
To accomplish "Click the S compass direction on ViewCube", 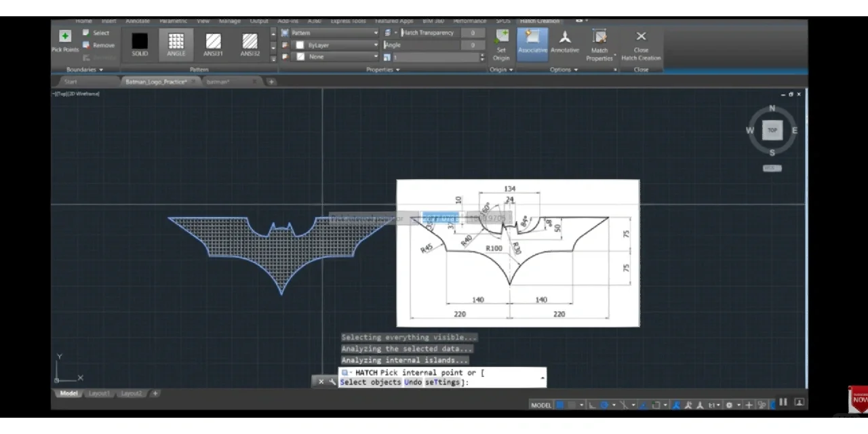I will [772, 153].
